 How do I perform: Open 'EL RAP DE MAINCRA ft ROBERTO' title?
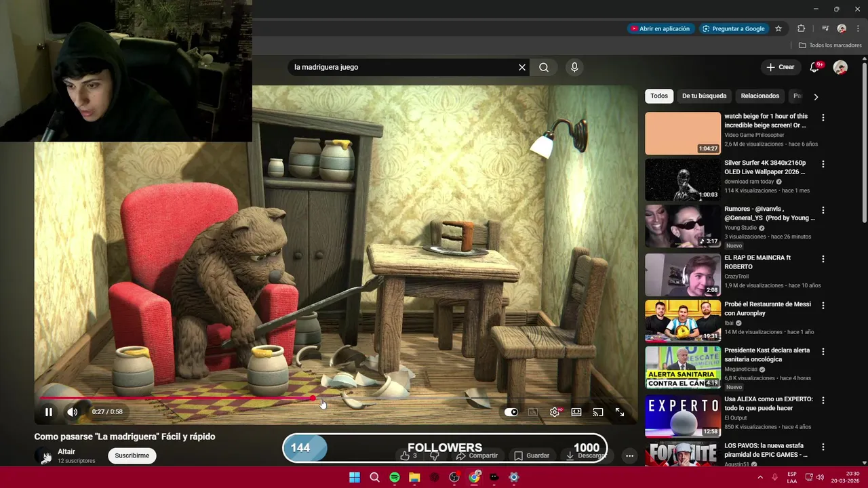pos(757,262)
